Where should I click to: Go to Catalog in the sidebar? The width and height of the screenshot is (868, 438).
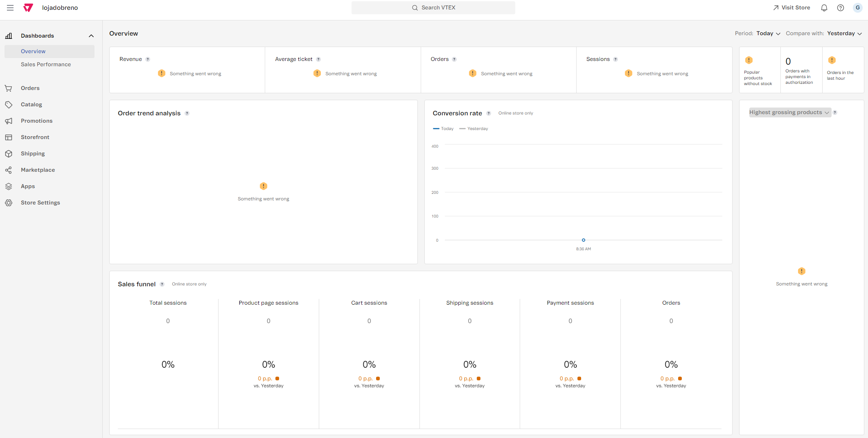point(32,105)
